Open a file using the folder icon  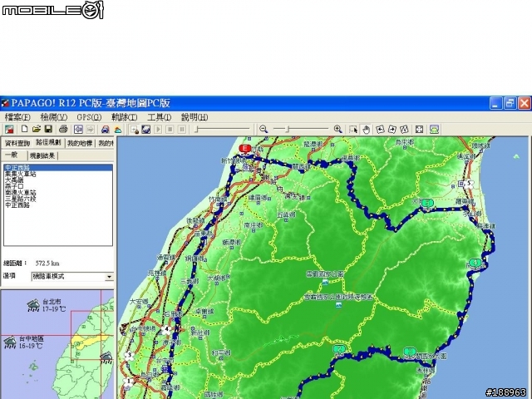coord(37,130)
